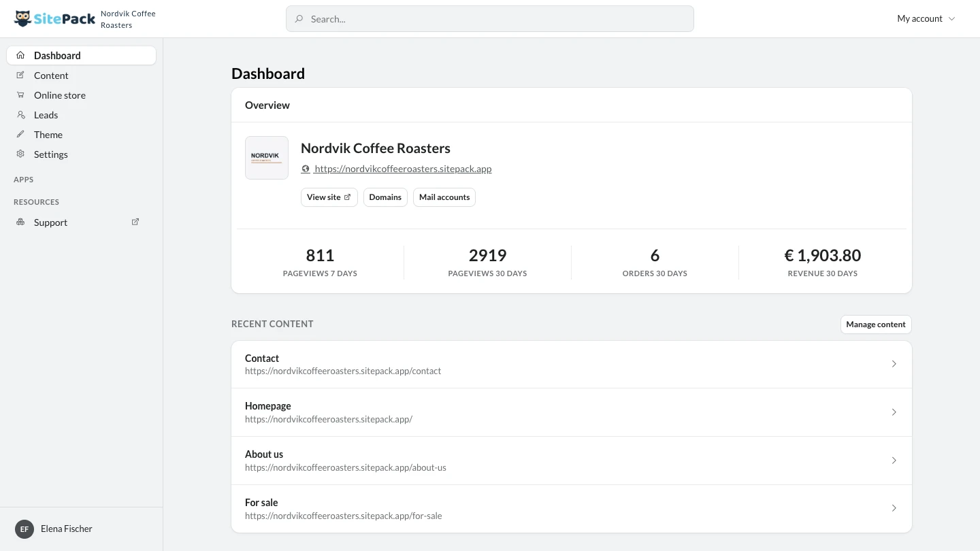Open the Content section
Image resolution: width=980 pixels, height=551 pixels.
pos(81,75)
